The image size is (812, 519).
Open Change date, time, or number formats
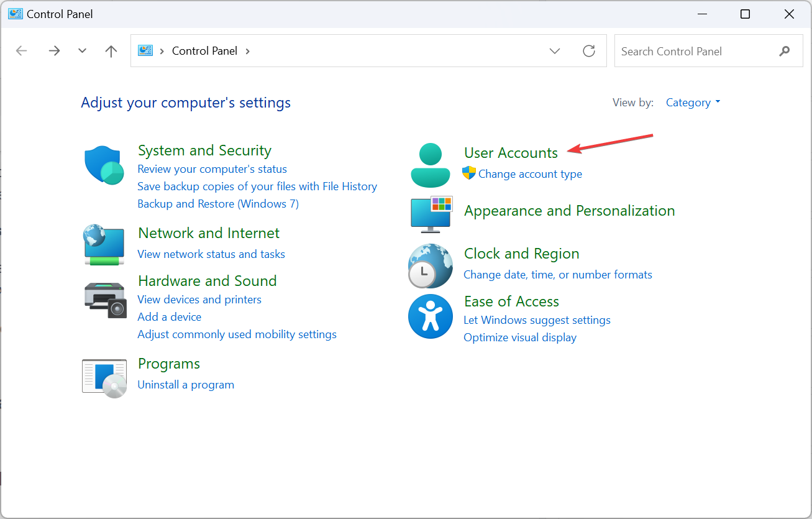558,275
